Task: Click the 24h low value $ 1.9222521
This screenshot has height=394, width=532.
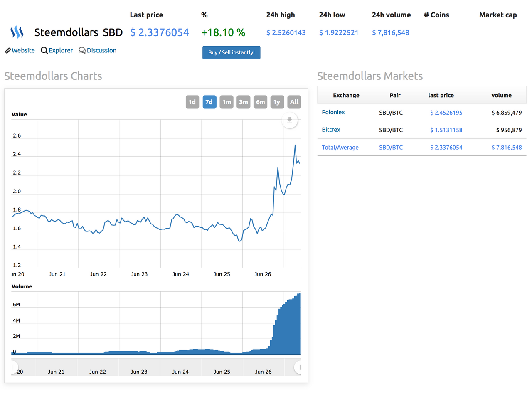Action: click(x=339, y=32)
